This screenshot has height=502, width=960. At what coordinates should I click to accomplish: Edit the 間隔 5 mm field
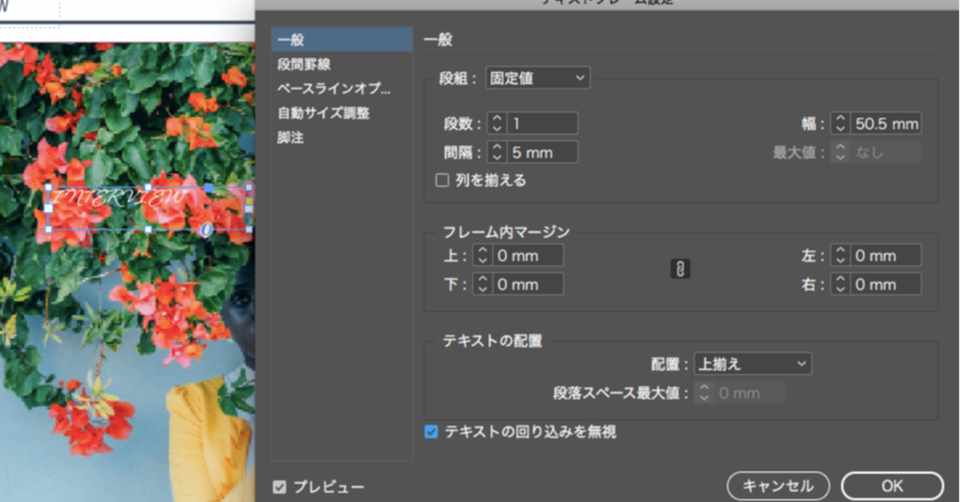coord(542,152)
